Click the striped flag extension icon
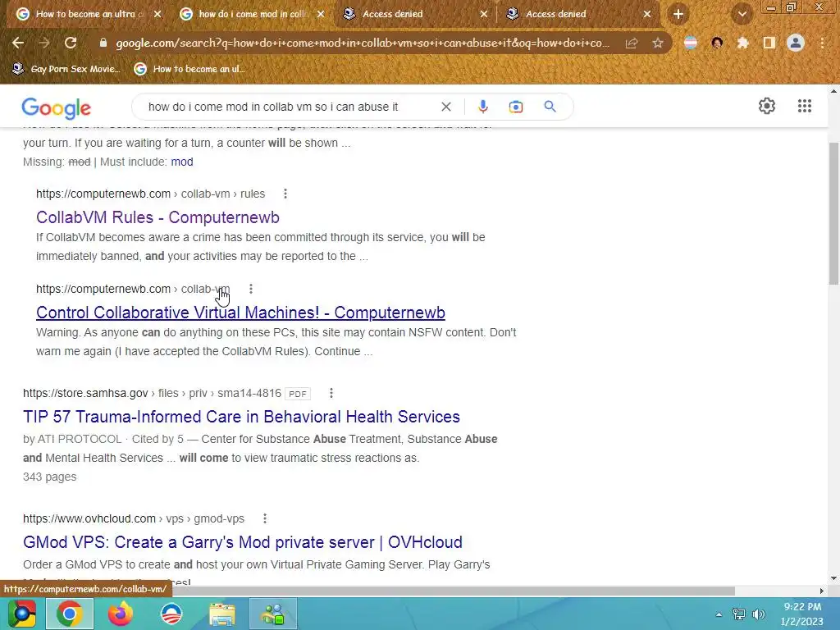The image size is (840, 630). tap(691, 43)
